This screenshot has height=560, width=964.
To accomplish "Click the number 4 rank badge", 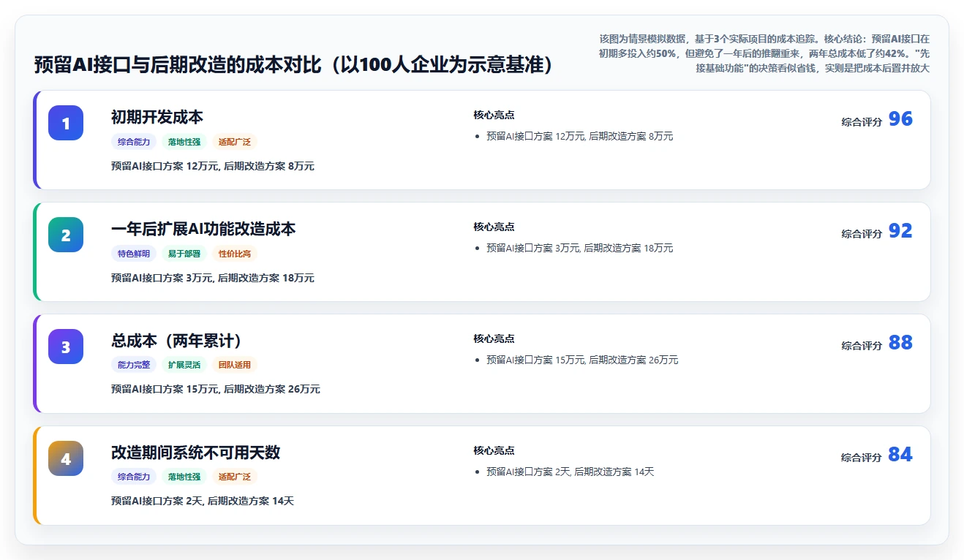I will tap(66, 458).
